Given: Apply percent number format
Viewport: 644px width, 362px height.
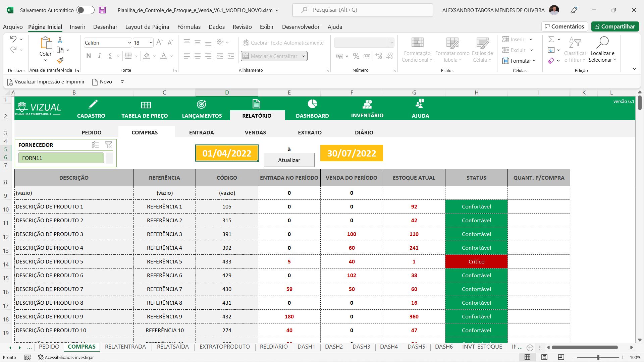Looking at the screenshot, I should [x=356, y=56].
